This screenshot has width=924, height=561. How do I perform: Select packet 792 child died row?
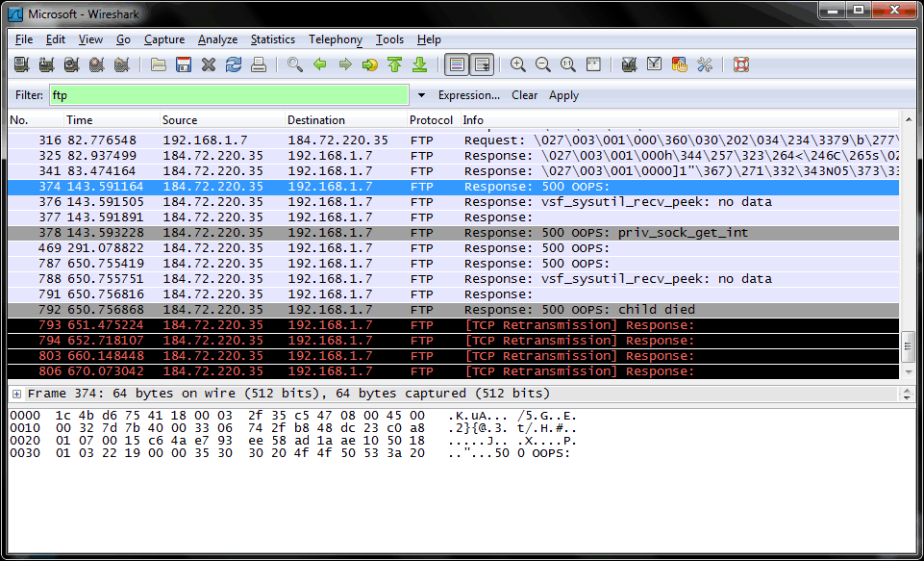454,309
